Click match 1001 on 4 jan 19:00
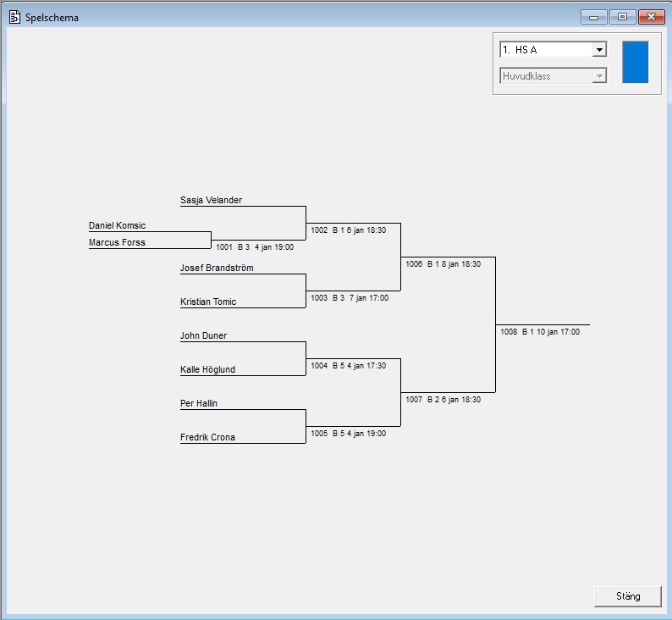The image size is (672, 620). 255,247
